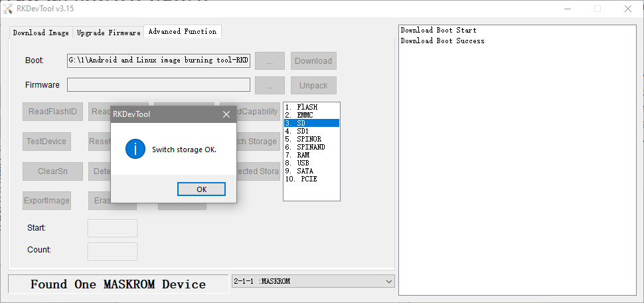Select 1. FLASH in storage list
The image size is (644, 303).
(x=311, y=107)
